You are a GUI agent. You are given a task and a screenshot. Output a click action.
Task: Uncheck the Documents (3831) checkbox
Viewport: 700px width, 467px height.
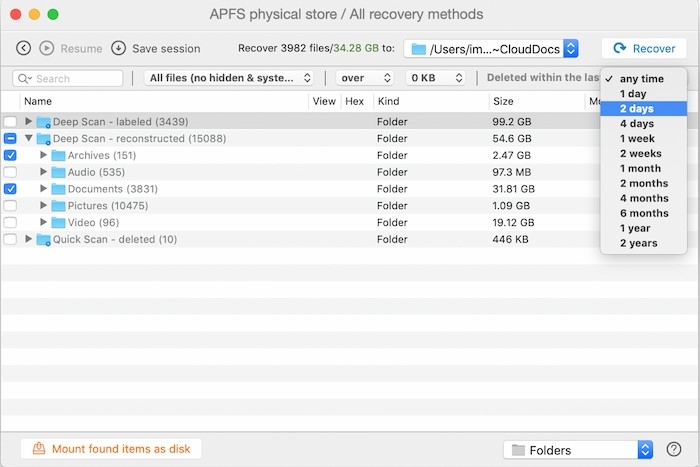(x=10, y=189)
